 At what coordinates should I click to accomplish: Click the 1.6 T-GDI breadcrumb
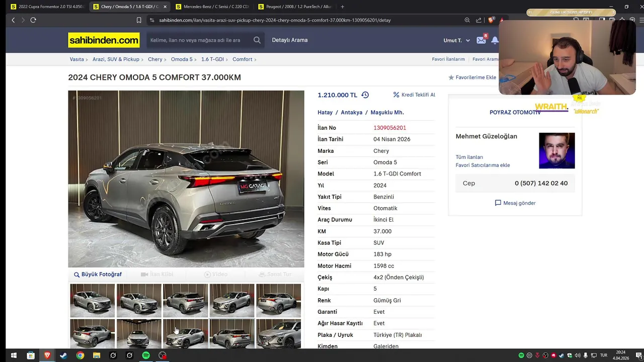tap(212, 59)
